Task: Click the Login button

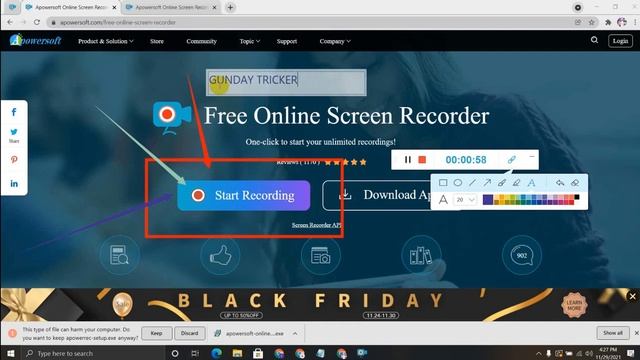Action: click(620, 41)
